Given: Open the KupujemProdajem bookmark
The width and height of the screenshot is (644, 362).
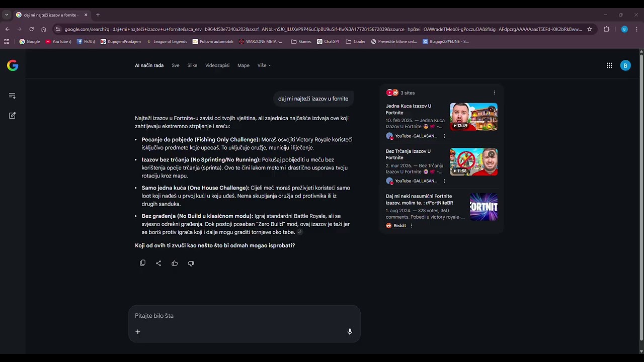Looking at the screenshot, I should (121, 42).
